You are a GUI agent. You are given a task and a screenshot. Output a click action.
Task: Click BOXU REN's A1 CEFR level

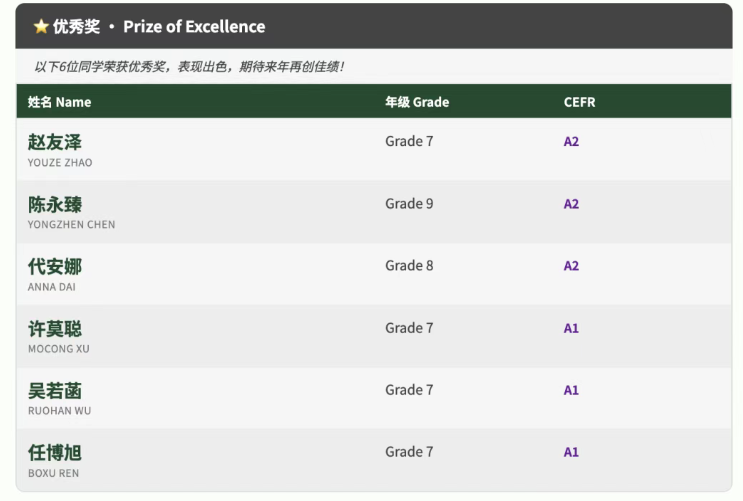(x=571, y=452)
